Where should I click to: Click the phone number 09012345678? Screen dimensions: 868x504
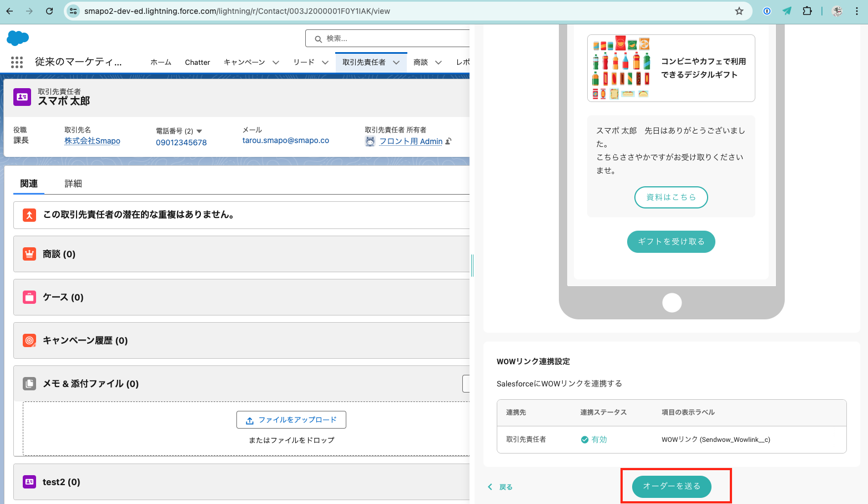coord(181,142)
